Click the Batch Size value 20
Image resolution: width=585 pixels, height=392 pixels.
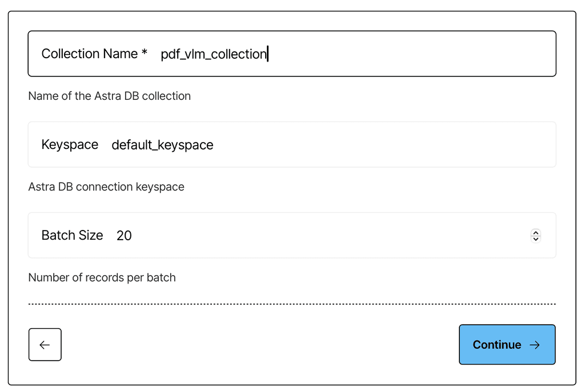pyautogui.click(x=124, y=235)
